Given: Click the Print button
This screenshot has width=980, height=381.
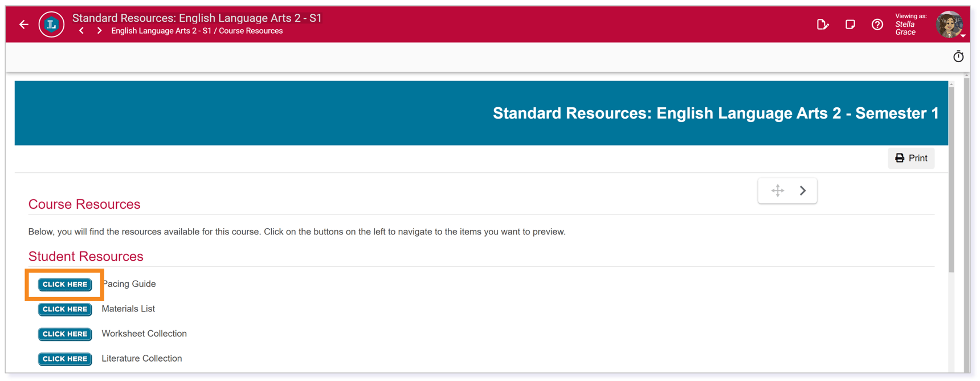Looking at the screenshot, I should coord(910,158).
